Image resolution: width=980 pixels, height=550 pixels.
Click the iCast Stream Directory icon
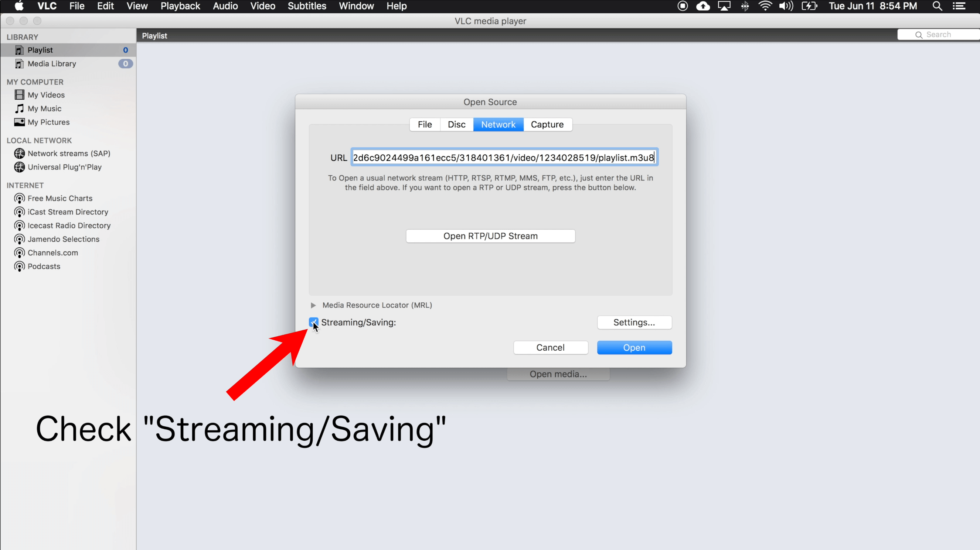(x=20, y=211)
